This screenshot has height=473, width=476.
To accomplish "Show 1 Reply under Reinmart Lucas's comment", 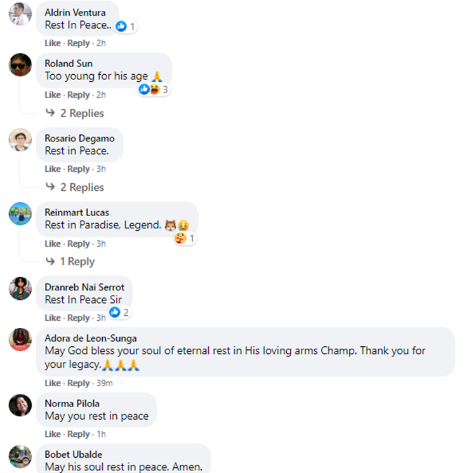I will (77, 262).
